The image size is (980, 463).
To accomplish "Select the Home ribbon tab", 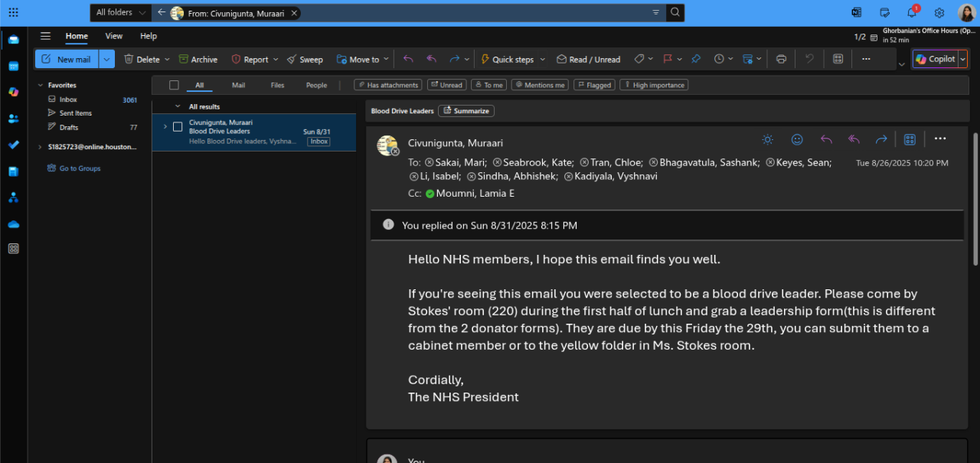I will pos(77,36).
